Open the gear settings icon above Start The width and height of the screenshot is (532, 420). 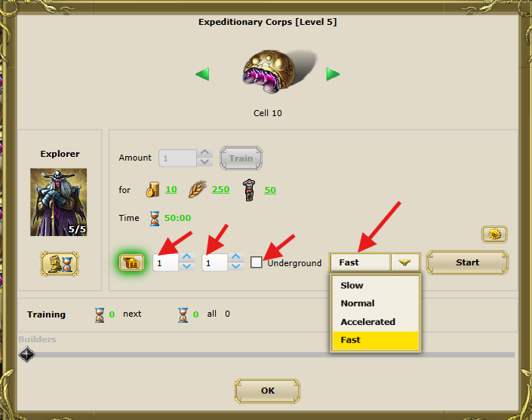pos(494,235)
